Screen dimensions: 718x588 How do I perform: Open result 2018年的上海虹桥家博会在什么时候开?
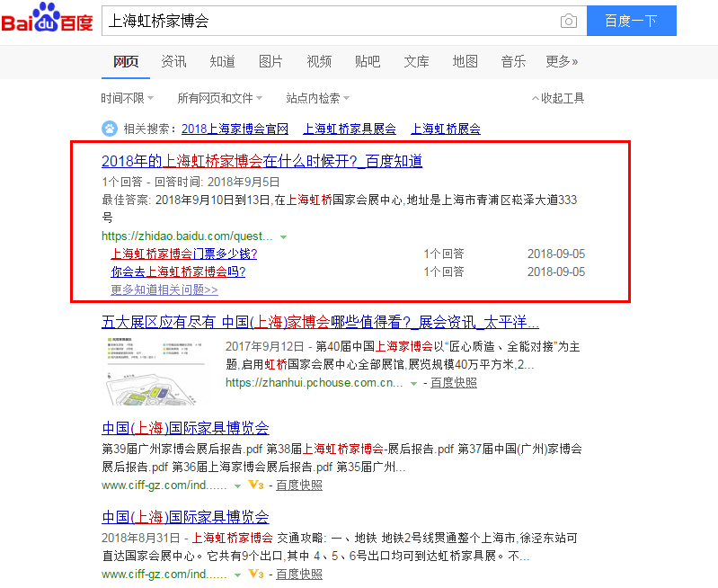click(261, 161)
